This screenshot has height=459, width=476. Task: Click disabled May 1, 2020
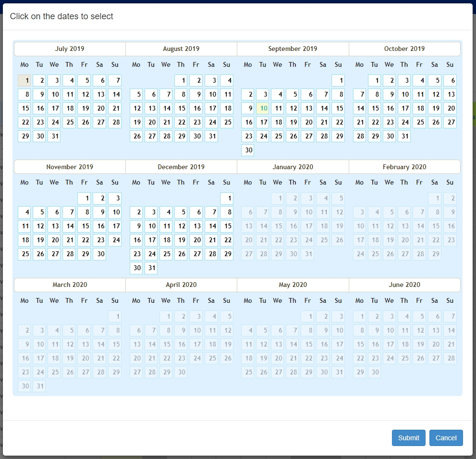307,317
